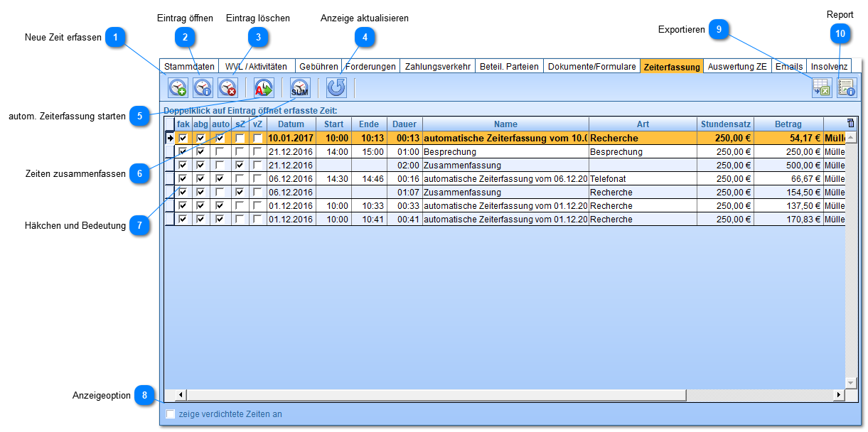
Task: Click vertical scrollbar down arrow
Action: point(851,383)
